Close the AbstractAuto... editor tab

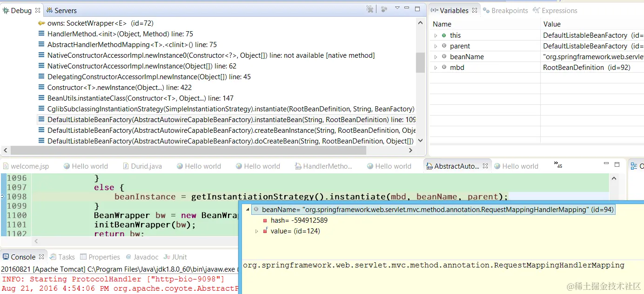pos(485,166)
